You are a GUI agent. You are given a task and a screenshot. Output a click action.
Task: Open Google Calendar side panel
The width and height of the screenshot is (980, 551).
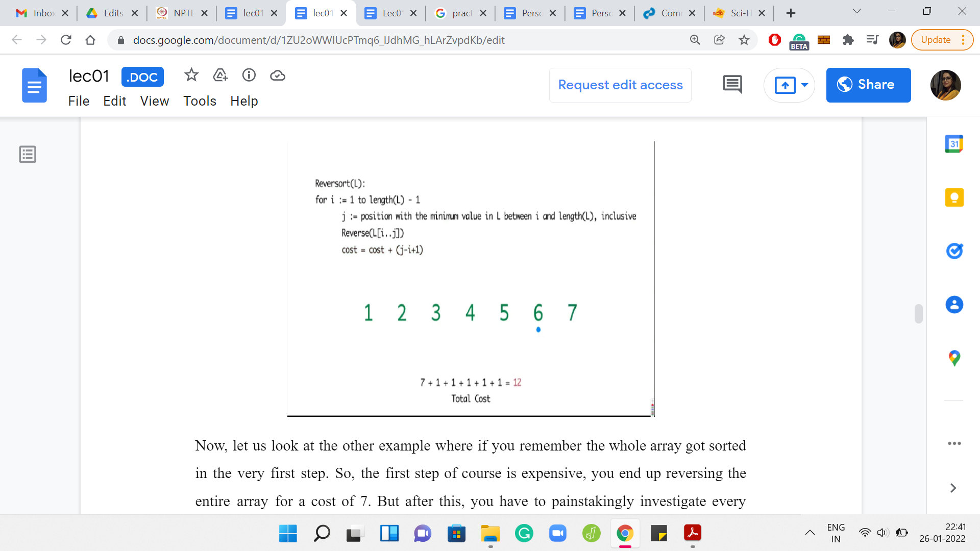point(954,144)
